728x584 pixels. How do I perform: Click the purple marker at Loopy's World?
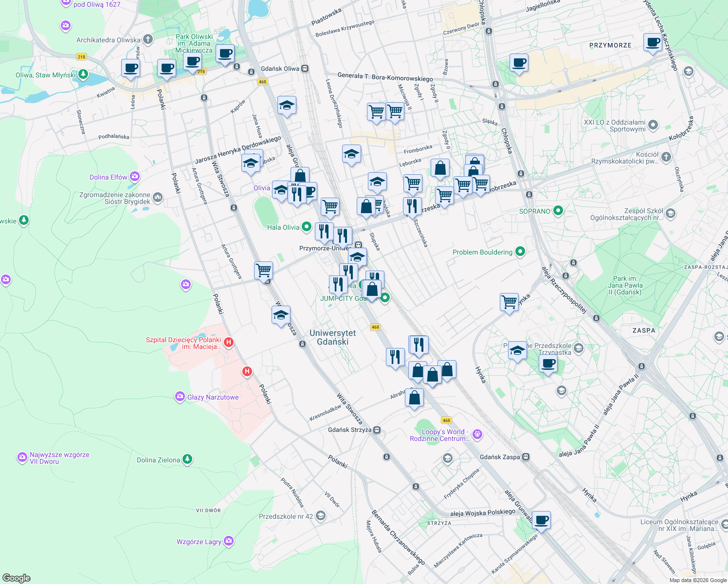477,435
